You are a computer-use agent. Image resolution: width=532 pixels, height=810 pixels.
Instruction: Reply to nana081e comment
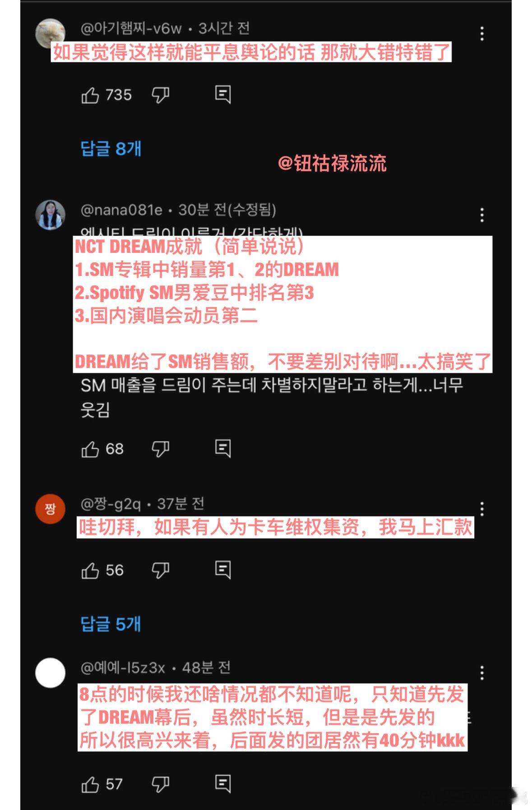coord(223,449)
